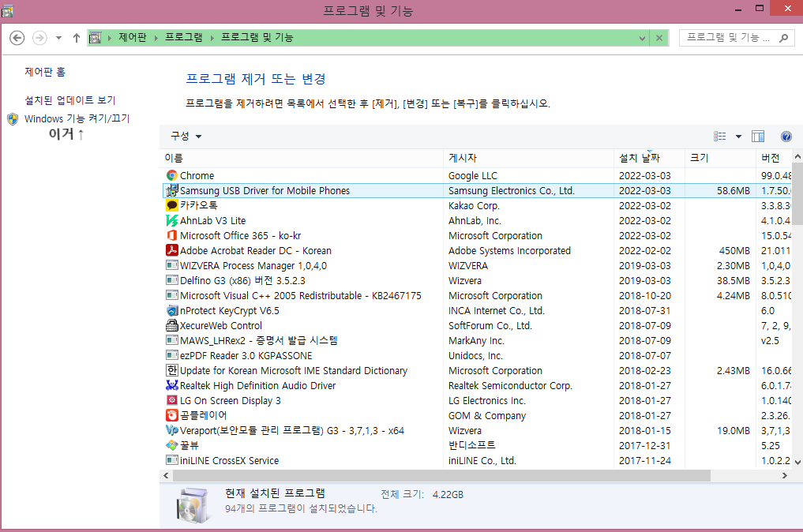Click the horizontal scrollbar right arrow

tap(784, 476)
